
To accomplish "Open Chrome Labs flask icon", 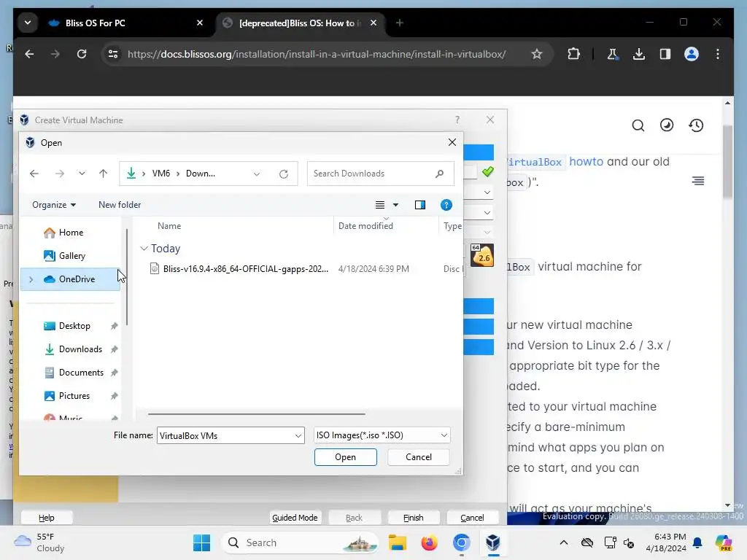I will 613,54.
